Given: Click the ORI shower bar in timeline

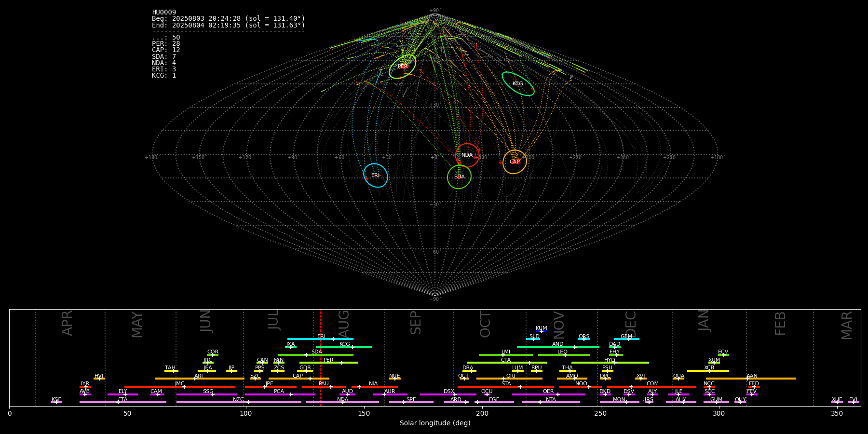Looking at the screenshot, I should [509, 379].
